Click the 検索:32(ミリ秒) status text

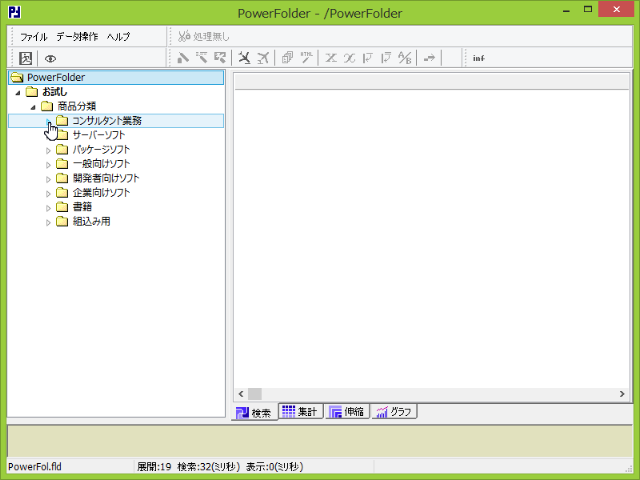tap(208, 467)
